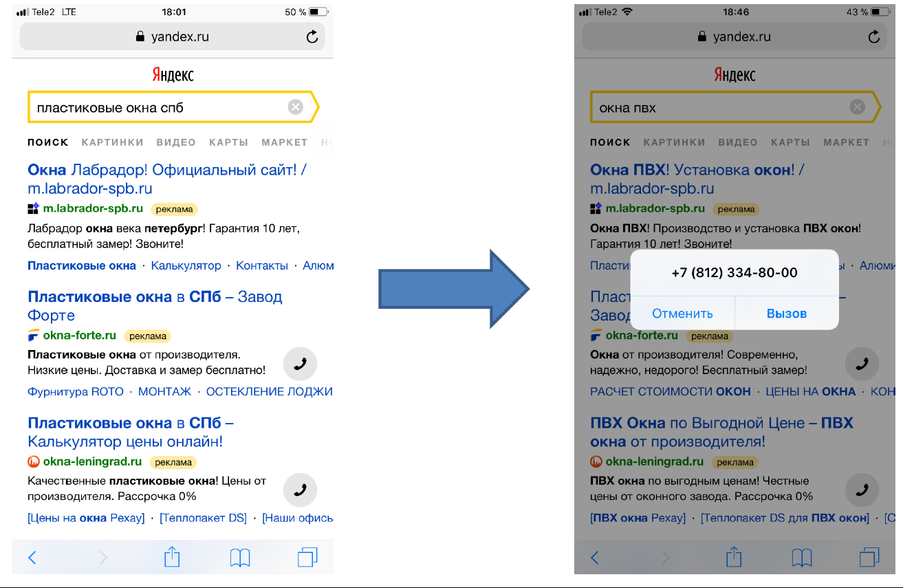The width and height of the screenshot is (903, 588).
Task: Open Bookmarks in the left phone's bottom toolbar
Action: pyautogui.click(x=239, y=557)
